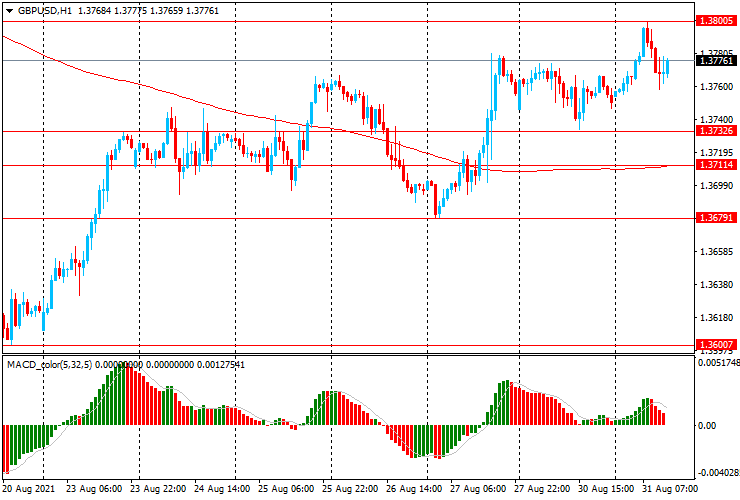
Task: Click the GBPUSD,H1 symbol title
Action: click(45, 10)
